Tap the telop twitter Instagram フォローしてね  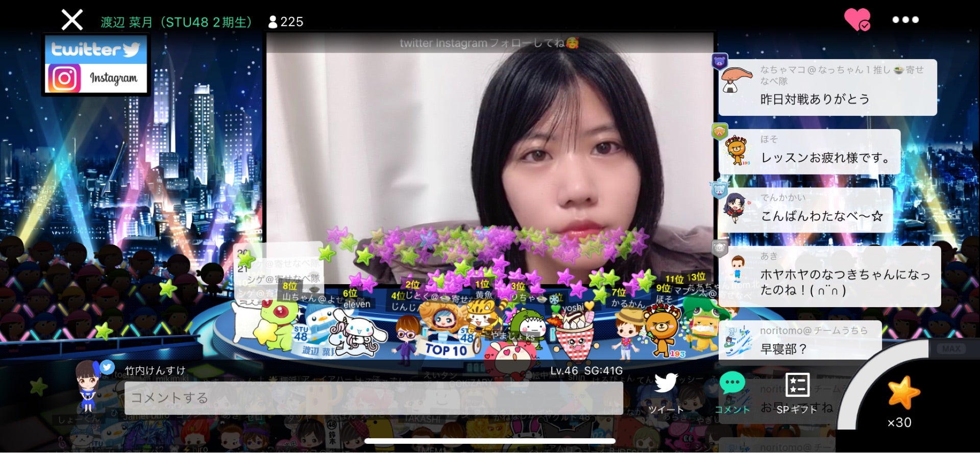[x=489, y=43]
